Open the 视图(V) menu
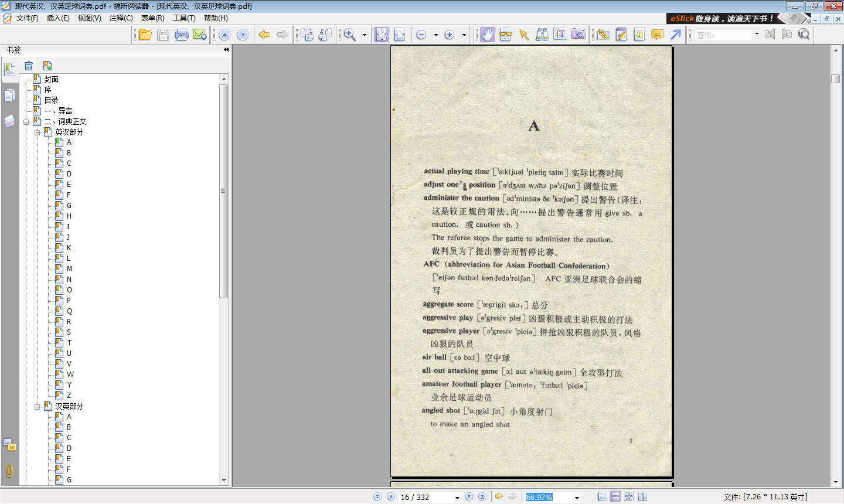 [x=90, y=18]
